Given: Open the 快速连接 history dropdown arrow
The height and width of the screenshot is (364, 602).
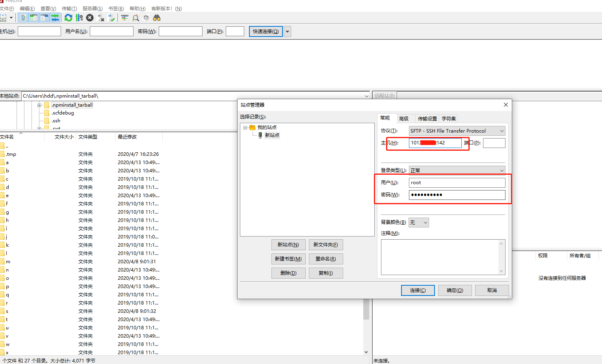Looking at the screenshot, I should (288, 31).
